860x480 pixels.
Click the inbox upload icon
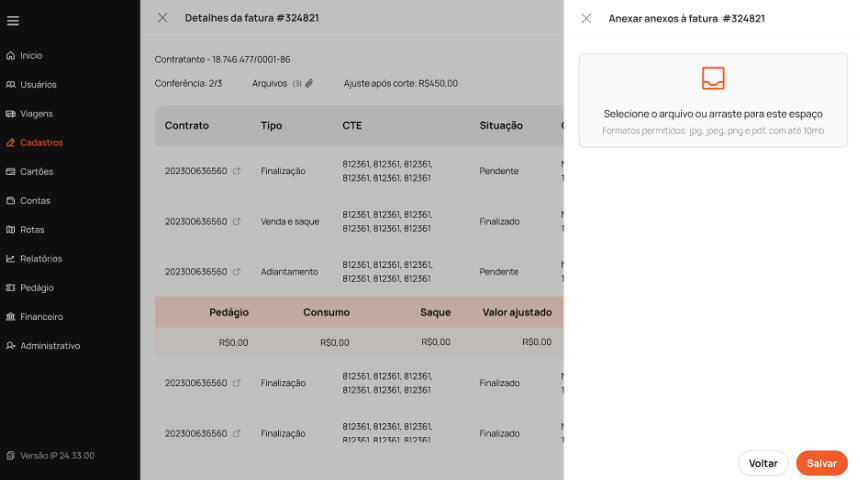click(x=713, y=78)
